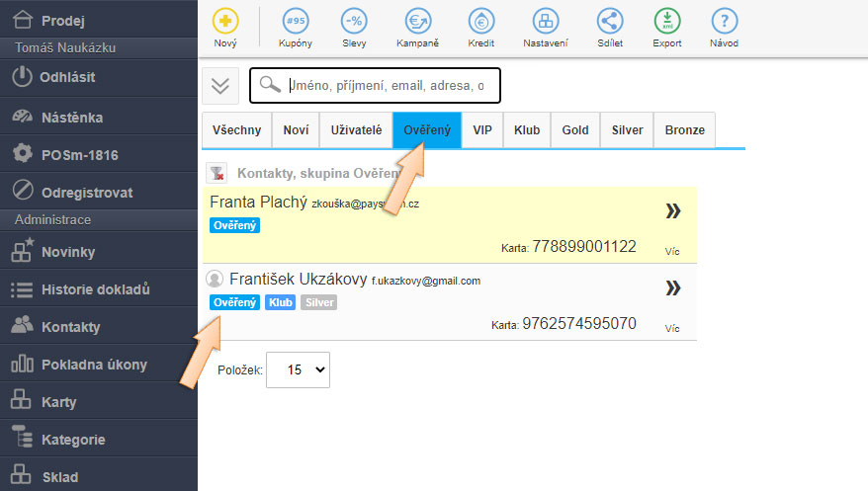
Task: Click the Sdílet share icon
Action: (x=610, y=21)
